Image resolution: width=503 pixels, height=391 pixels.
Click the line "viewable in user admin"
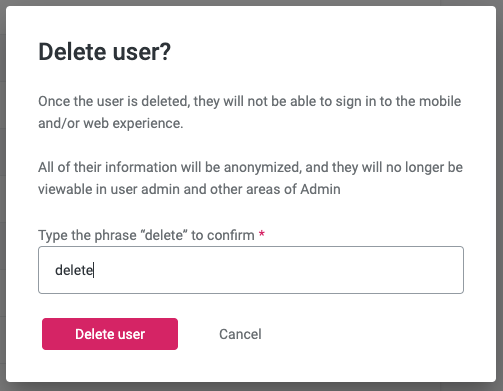189,189
